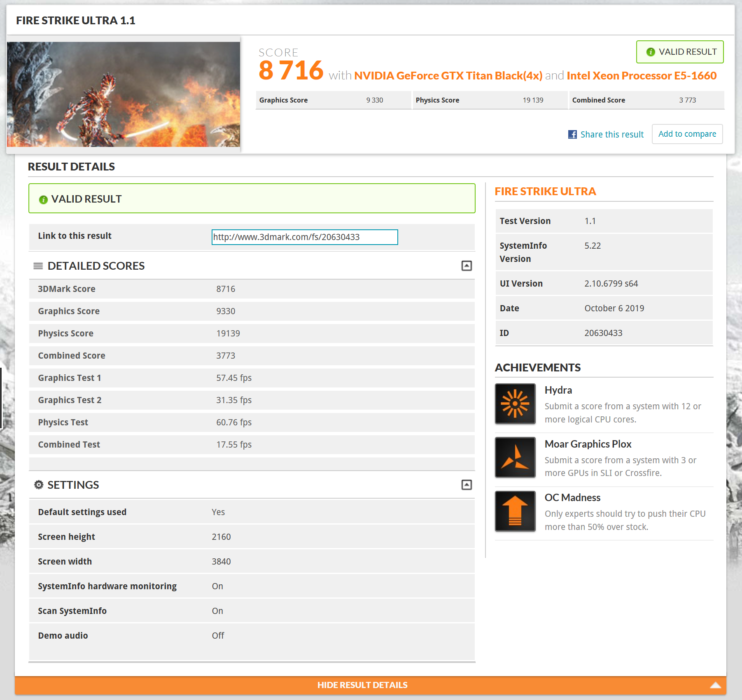Viewport: 742px width, 700px height.
Task: Click the orange FIRE STRIKE ULTRA heading
Action: coord(545,191)
